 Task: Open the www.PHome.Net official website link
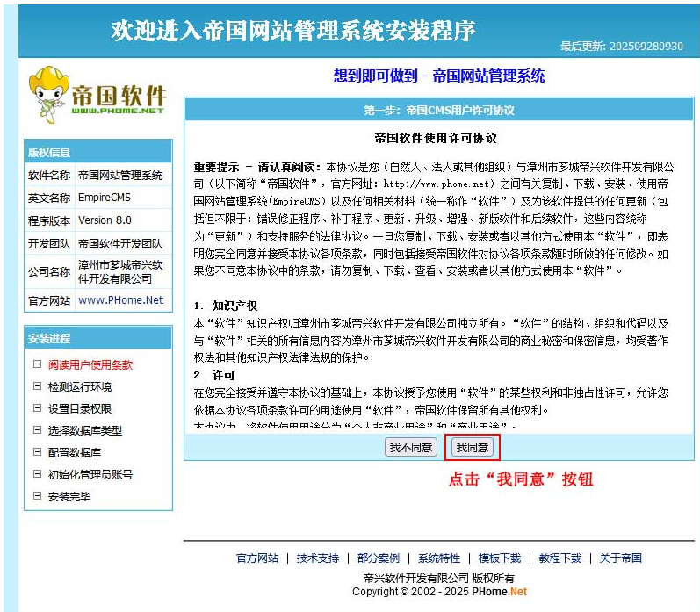tap(120, 300)
